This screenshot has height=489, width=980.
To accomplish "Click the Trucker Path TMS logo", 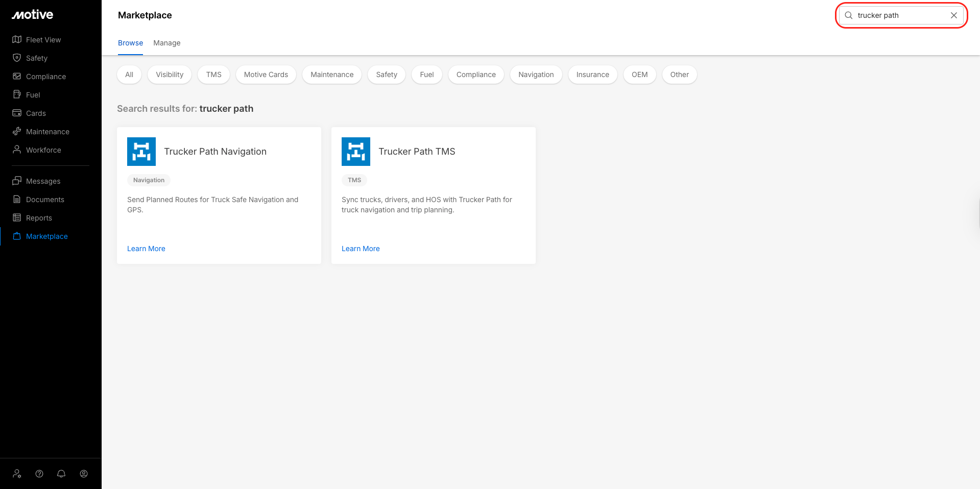I will coord(356,152).
